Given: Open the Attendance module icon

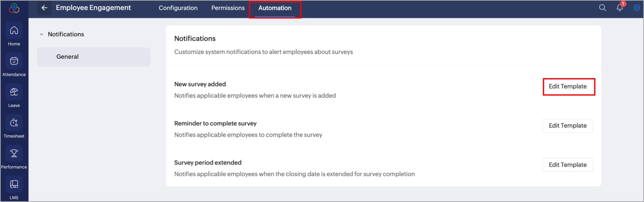Looking at the screenshot, I should (x=14, y=61).
